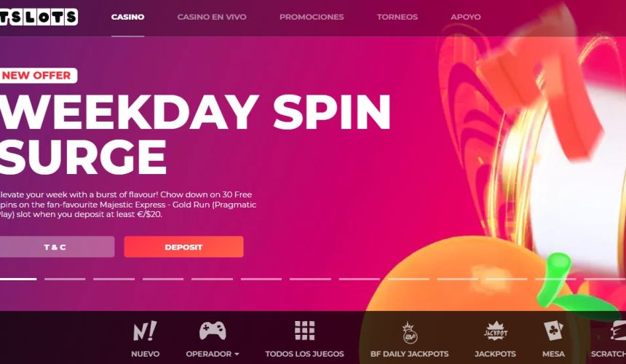Select the fifth carousel slide indicator
The width and height of the screenshot is (626, 364).
click(212, 279)
